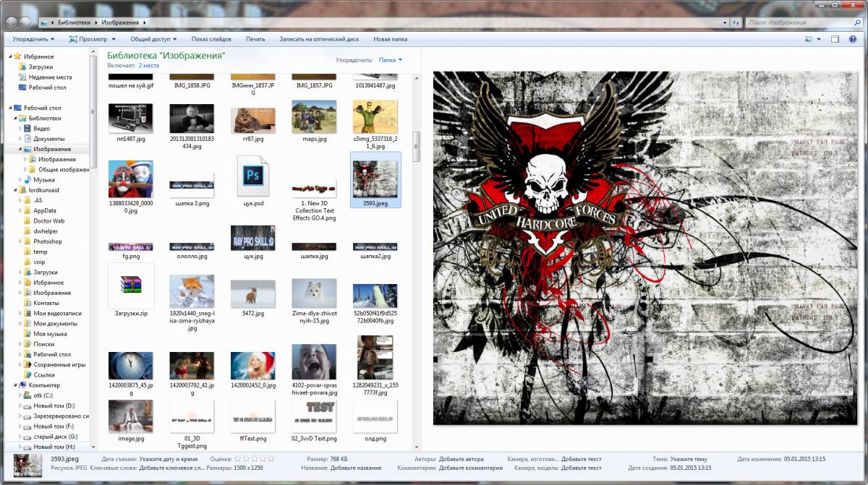
Task: Select the цук.psd Photoshop file icon
Action: pyautogui.click(x=253, y=176)
